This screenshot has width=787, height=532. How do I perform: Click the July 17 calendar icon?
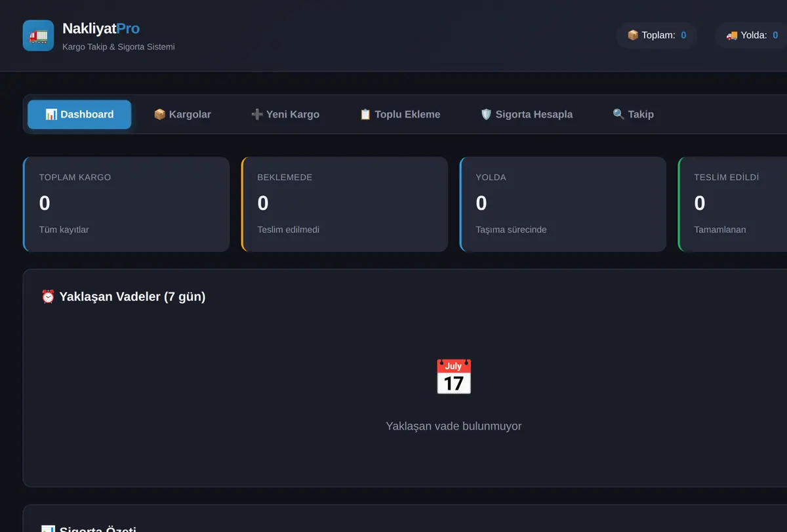[454, 377]
